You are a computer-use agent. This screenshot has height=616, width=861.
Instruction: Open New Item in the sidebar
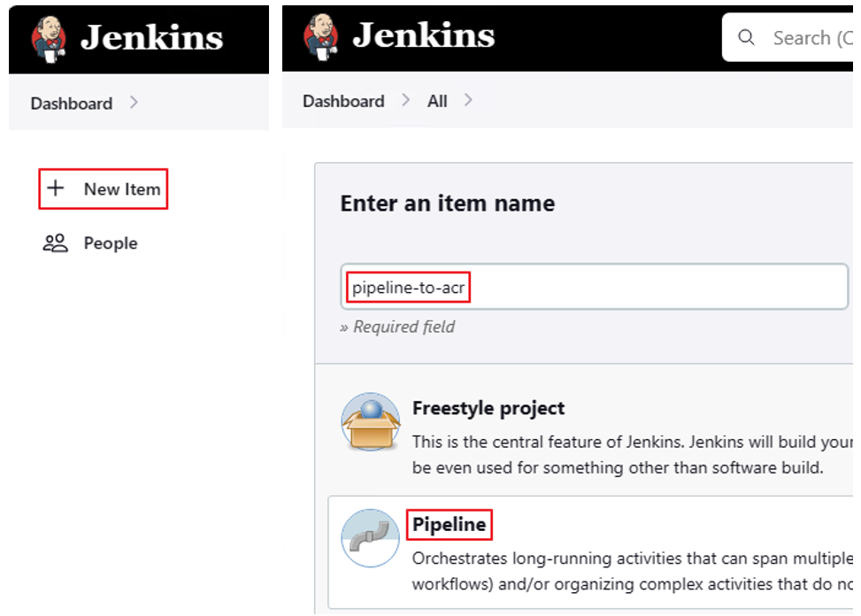104,189
